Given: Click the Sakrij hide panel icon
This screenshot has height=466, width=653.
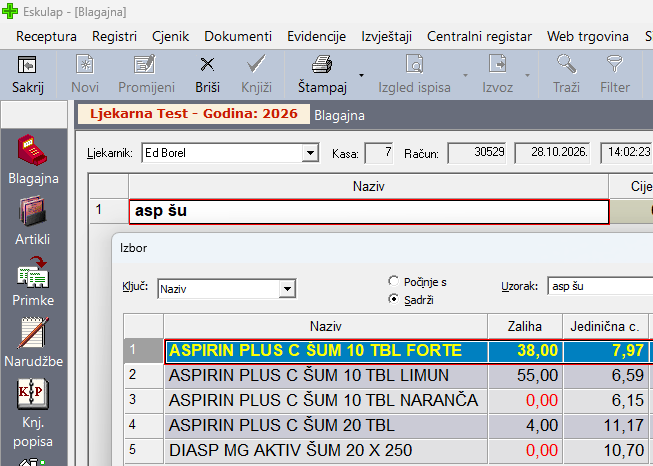Looking at the screenshot, I should tap(27, 65).
